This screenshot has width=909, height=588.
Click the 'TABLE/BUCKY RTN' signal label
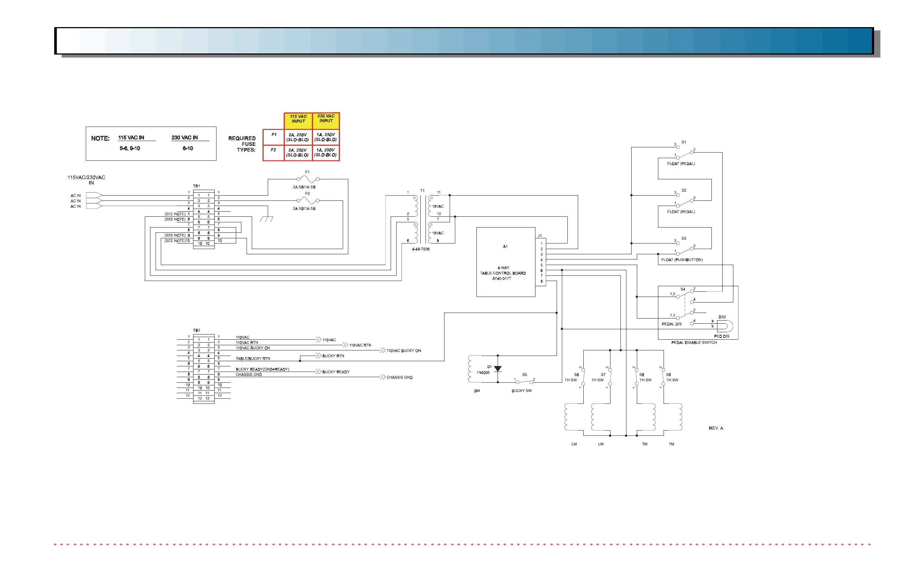pyautogui.click(x=253, y=359)
